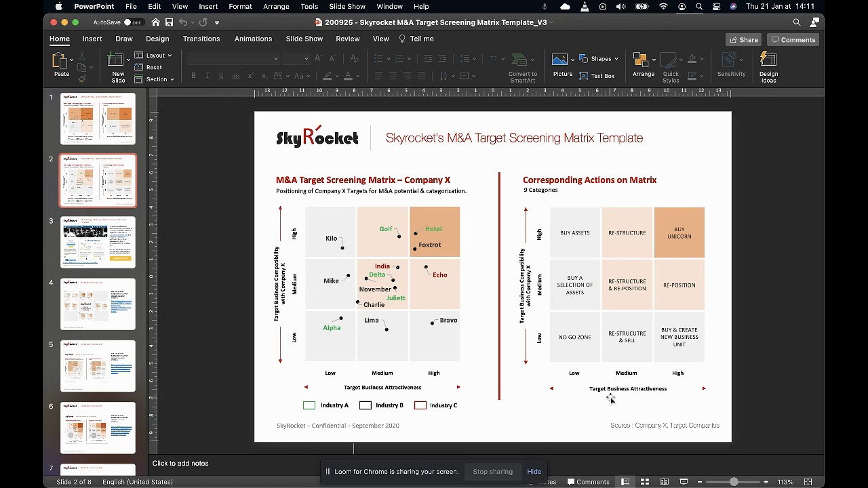Click Stop sharing in Loom bar

(492, 472)
